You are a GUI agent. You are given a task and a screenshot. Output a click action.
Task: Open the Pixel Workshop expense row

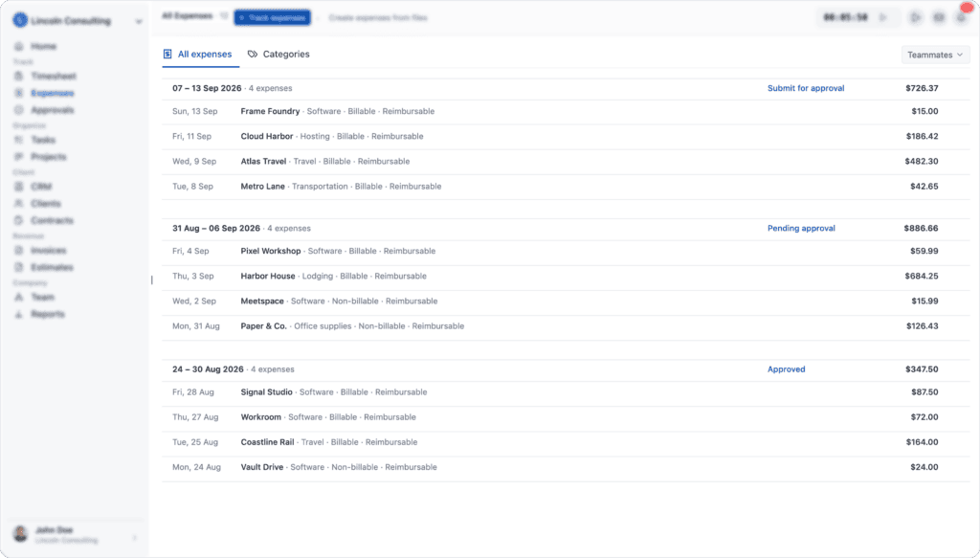pyautogui.click(x=566, y=251)
